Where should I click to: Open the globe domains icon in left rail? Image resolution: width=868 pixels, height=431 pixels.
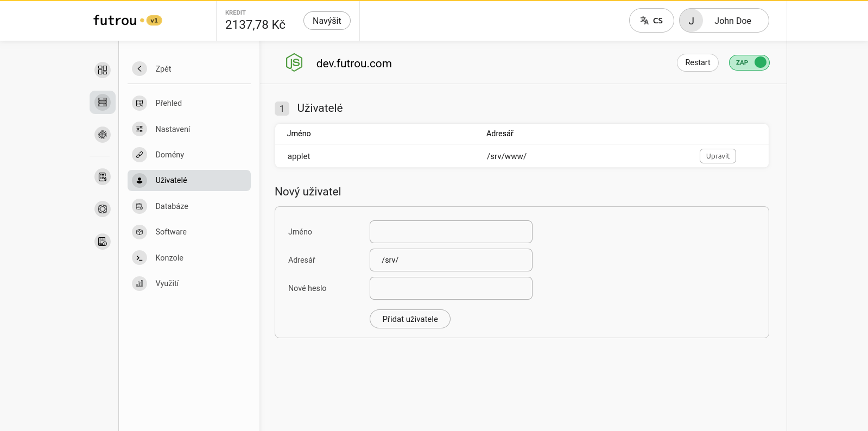pos(103,135)
